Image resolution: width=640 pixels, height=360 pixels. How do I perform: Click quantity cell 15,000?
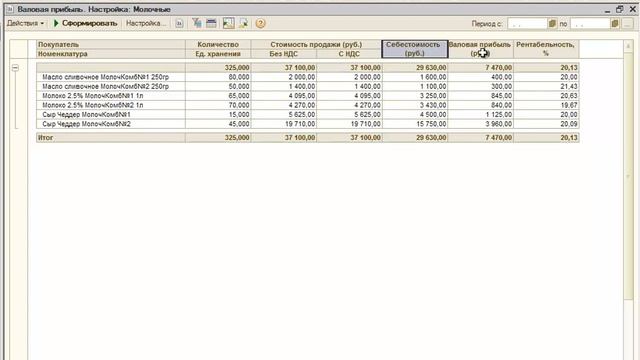point(218,115)
